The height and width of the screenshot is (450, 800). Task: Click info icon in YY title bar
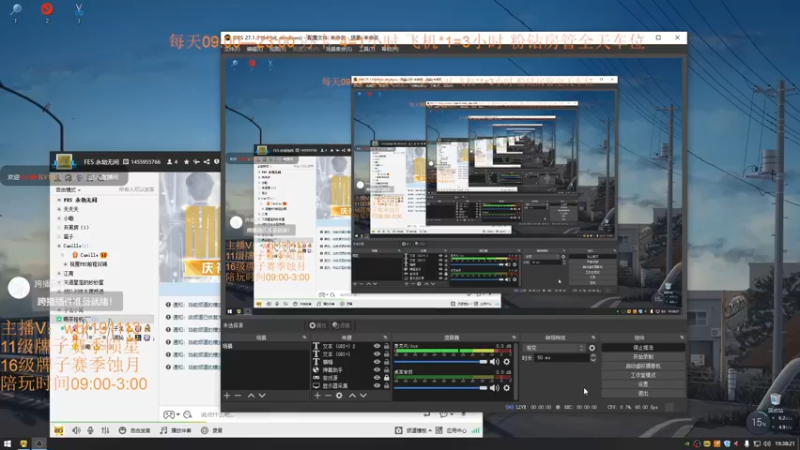216,162
